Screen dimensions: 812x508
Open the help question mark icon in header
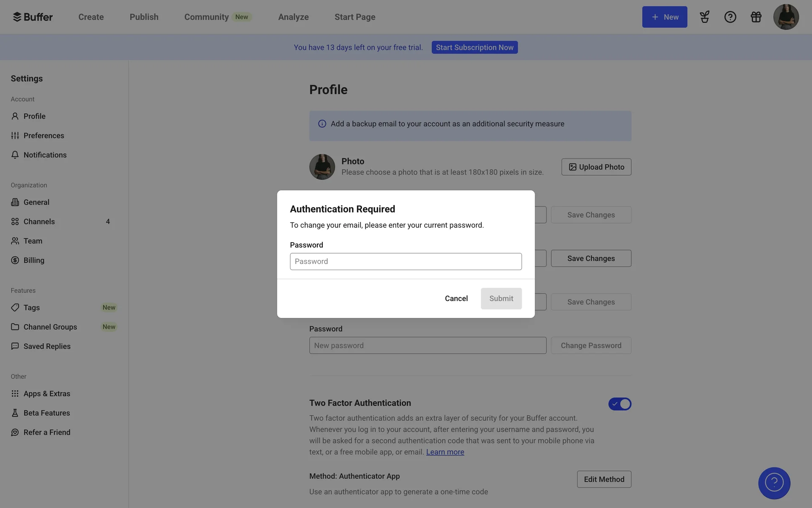tap(730, 17)
